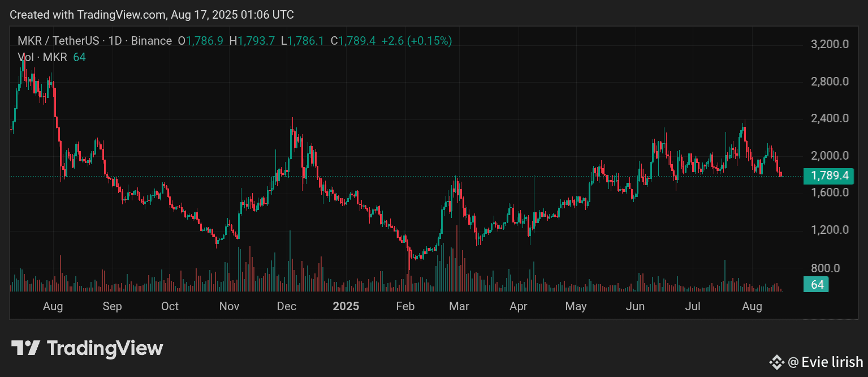Click the Jul time axis label

pos(693,306)
